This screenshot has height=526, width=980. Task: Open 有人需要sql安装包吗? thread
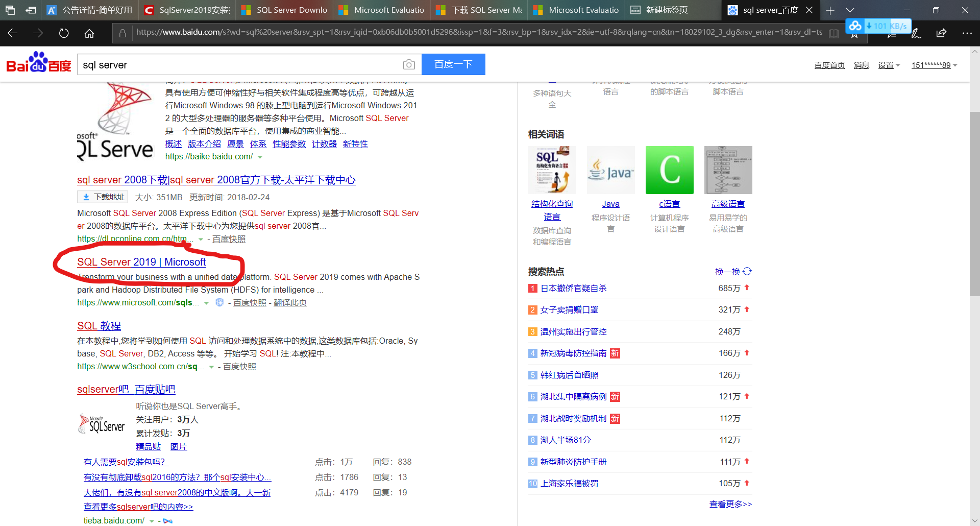pos(126,462)
